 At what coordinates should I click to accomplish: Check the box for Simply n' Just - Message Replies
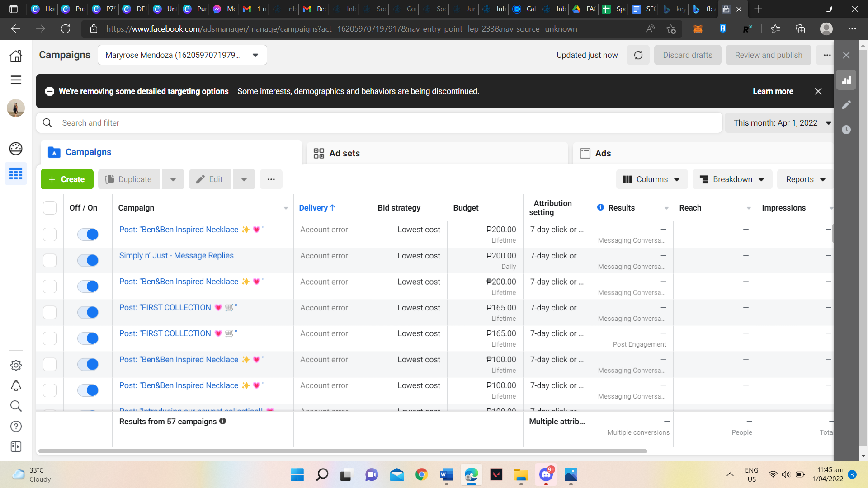(x=50, y=260)
